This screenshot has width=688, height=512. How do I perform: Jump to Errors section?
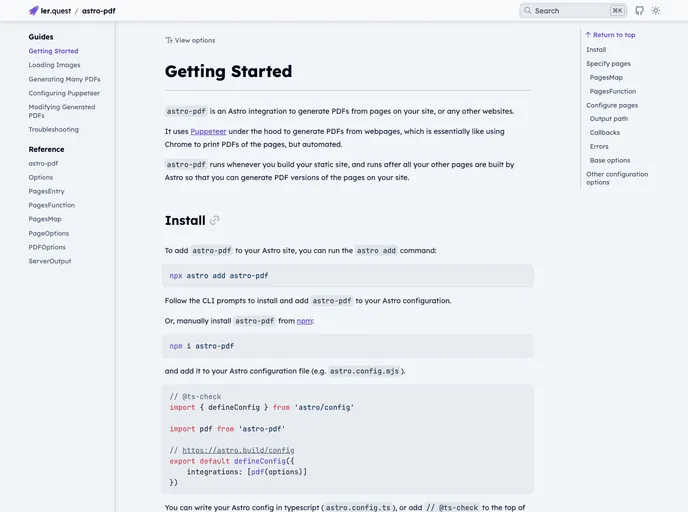click(x=599, y=147)
